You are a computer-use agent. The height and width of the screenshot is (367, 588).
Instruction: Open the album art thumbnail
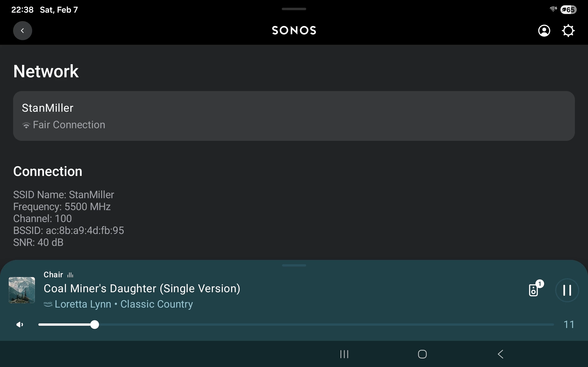[22, 290]
